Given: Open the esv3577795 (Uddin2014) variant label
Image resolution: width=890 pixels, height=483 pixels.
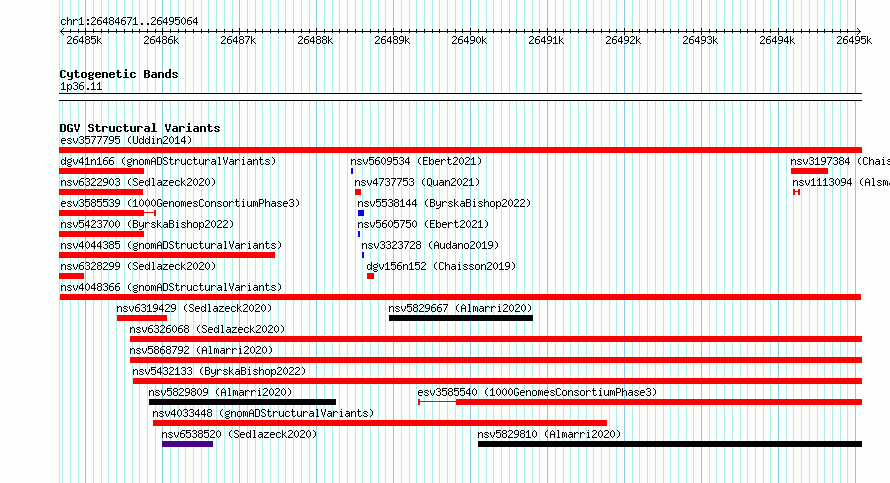Looking at the screenshot, I should 126,140.
